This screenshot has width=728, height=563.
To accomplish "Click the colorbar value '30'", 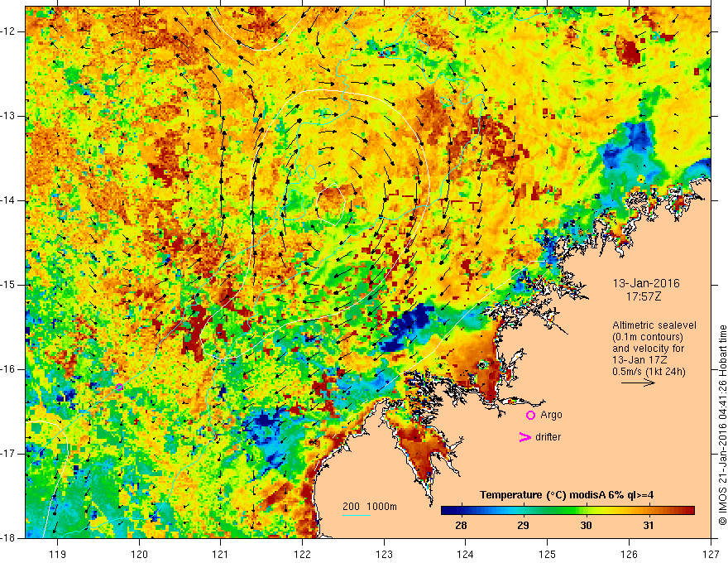I will click(586, 526).
